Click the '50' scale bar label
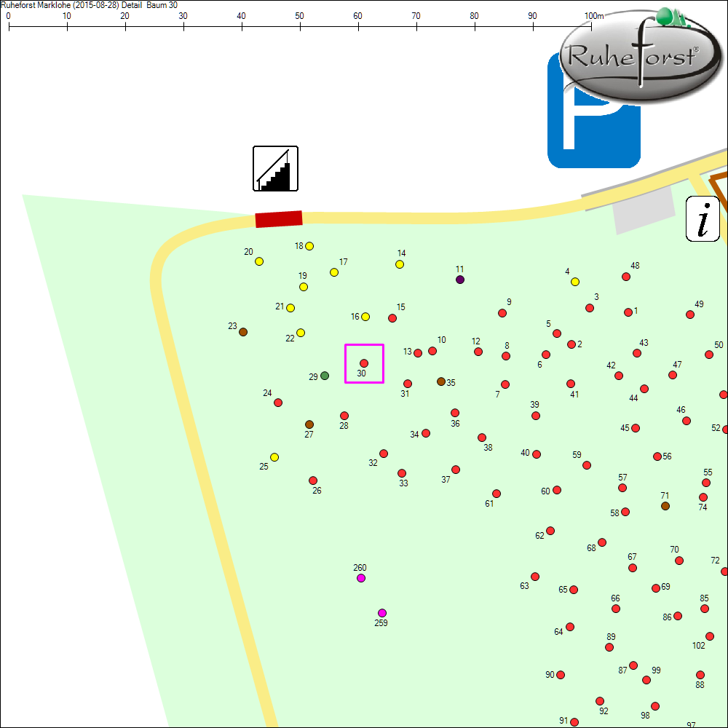This screenshot has height=728, width=728. click(299, 16)
